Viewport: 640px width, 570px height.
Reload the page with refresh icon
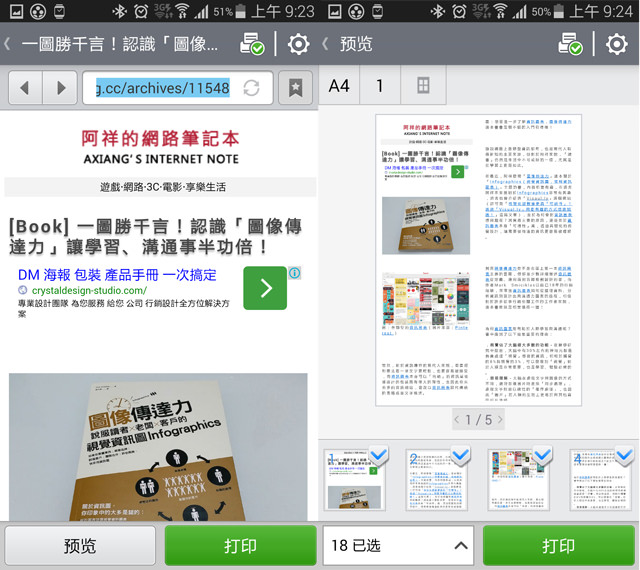tap(251, 88)
